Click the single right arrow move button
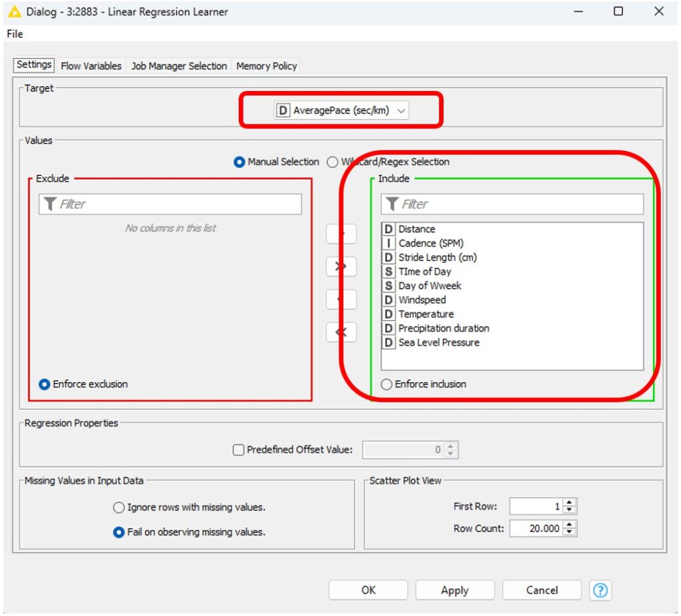The width and height of the screenshot is (681, 616). (x=341, y=234)
